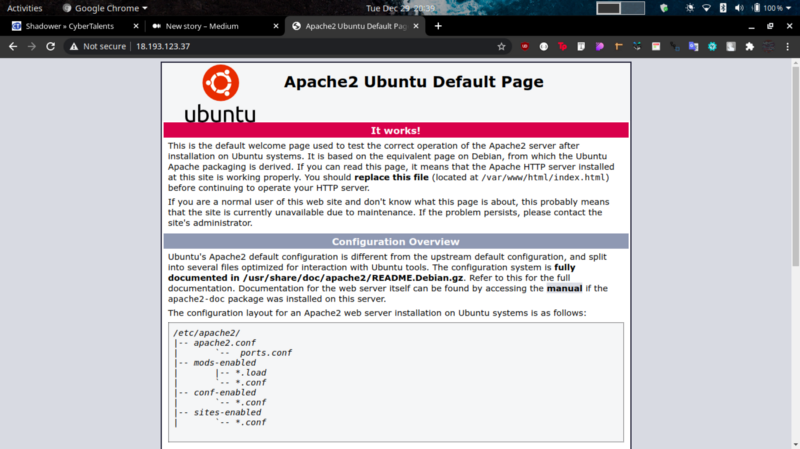Viewport: 800px width, 449px height.
Task: Expand the system menu arrow
Action: click(x=789, y=8)
